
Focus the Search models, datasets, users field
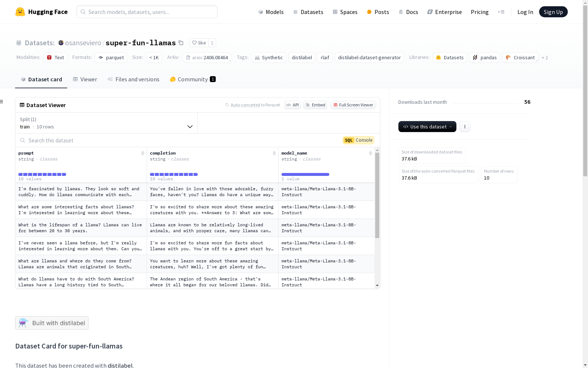(x=147, y=12)
